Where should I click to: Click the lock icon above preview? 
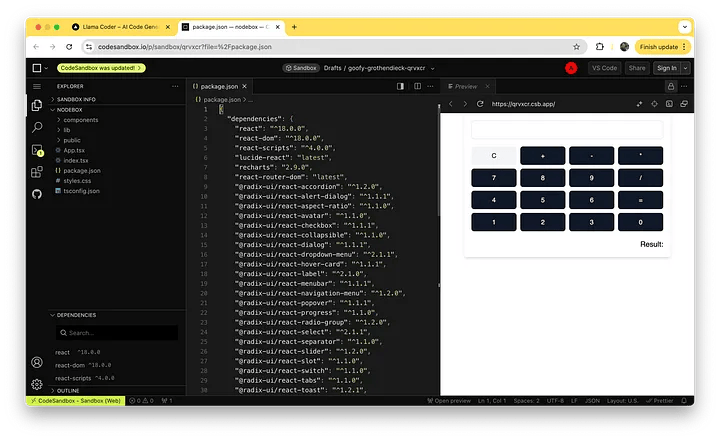[x=670, y=87]
